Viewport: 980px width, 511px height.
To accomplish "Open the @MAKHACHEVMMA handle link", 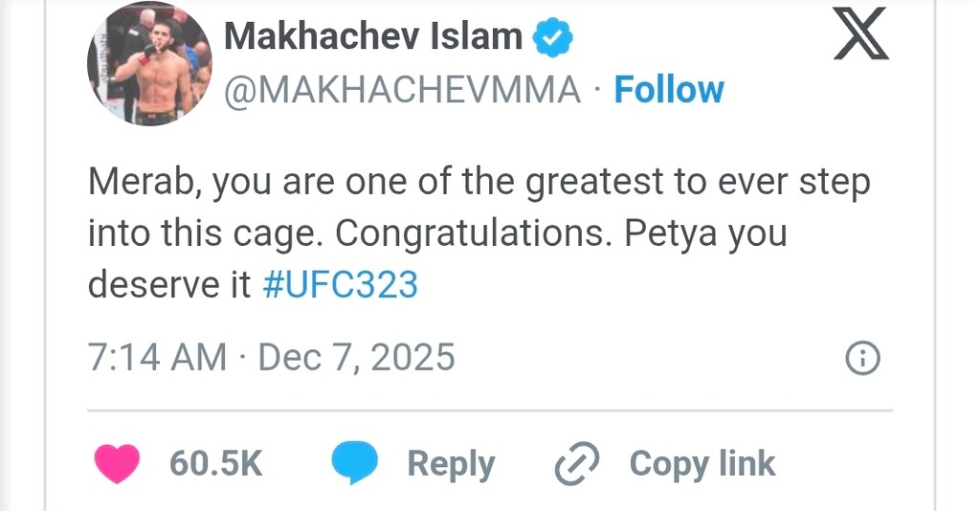I will click(402, 90).
